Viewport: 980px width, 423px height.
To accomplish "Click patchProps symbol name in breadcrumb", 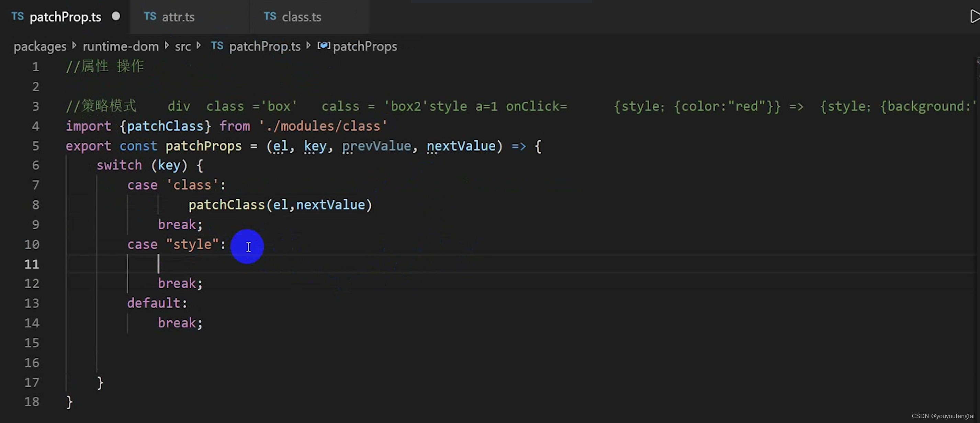I will 365,46.
